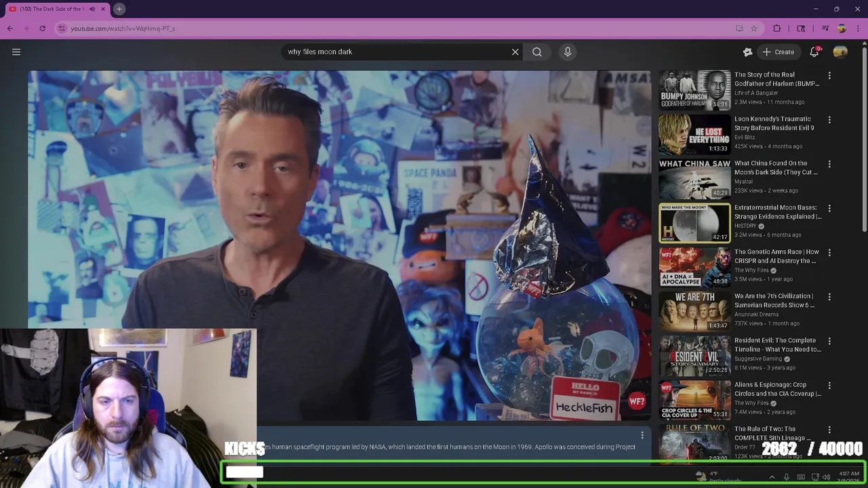
Task: Open options for Extraterrestrial Moon Bases
Action: [x=829, y=209]
